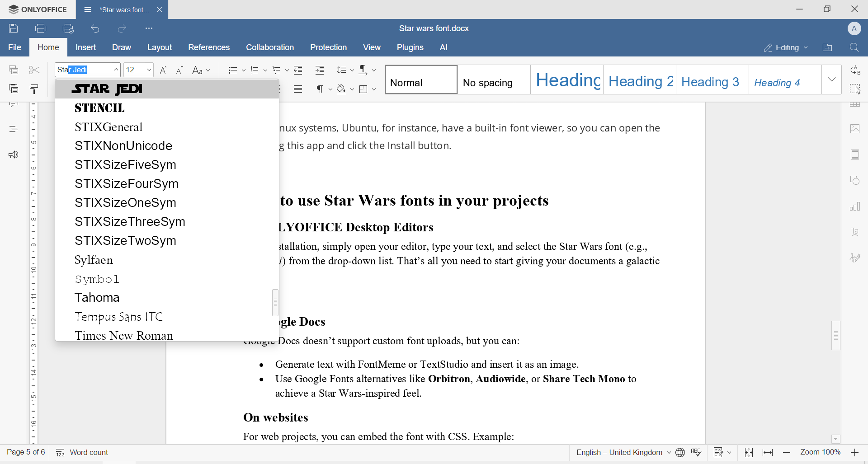Apply the Heading 2 style

(640, 80)
